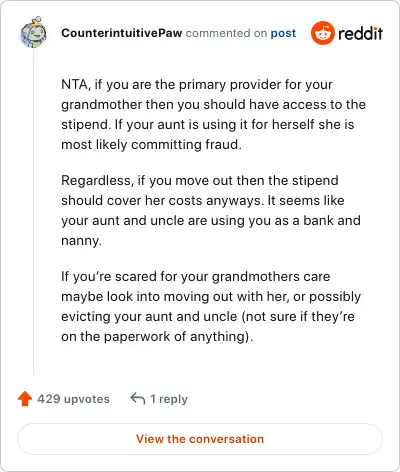Image resolution: width=400 pixels, height=472 pixels.
Task: Click the line "most likely committing fraud."
Action: pyautogui.click(x=151, y=145)
